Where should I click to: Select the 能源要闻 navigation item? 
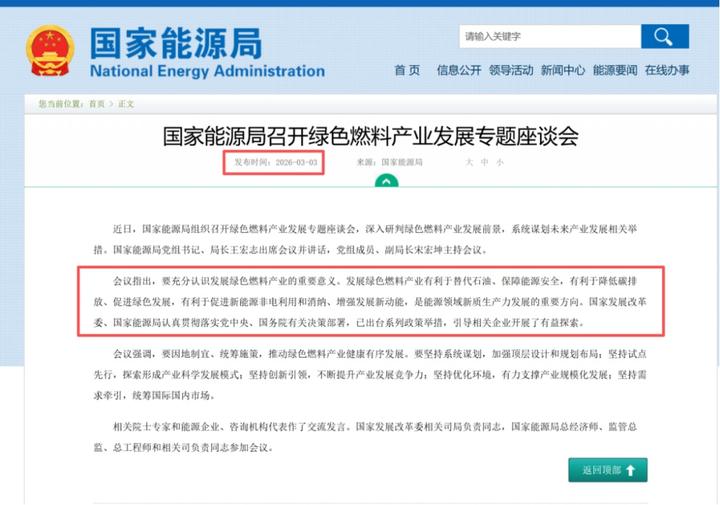click(x=615, y=70)
